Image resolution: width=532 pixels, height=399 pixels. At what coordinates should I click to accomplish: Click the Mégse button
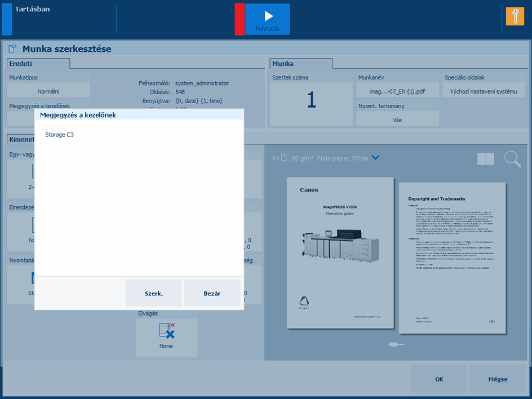pyautogui.click(x=497, y=379)
